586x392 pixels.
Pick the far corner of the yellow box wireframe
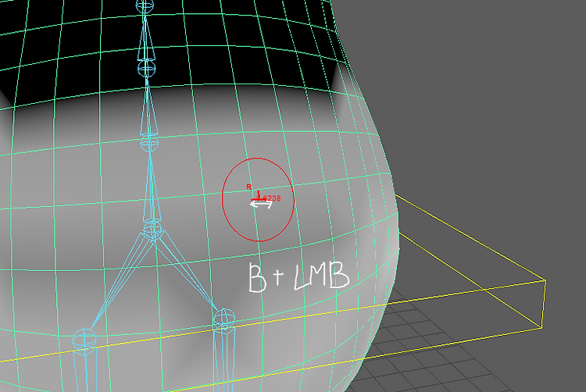(x=545, y=280)
